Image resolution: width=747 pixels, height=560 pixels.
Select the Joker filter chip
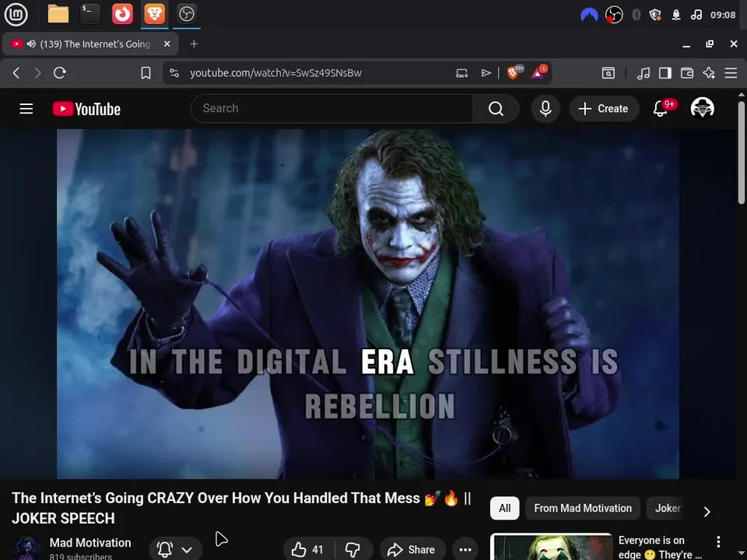pyautogui.click(x=667, y=508)
